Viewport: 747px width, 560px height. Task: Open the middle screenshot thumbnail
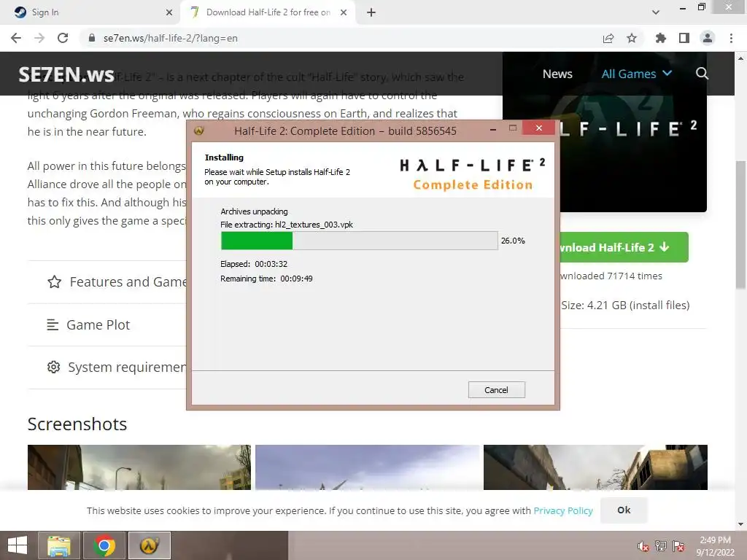click(368, 467)
